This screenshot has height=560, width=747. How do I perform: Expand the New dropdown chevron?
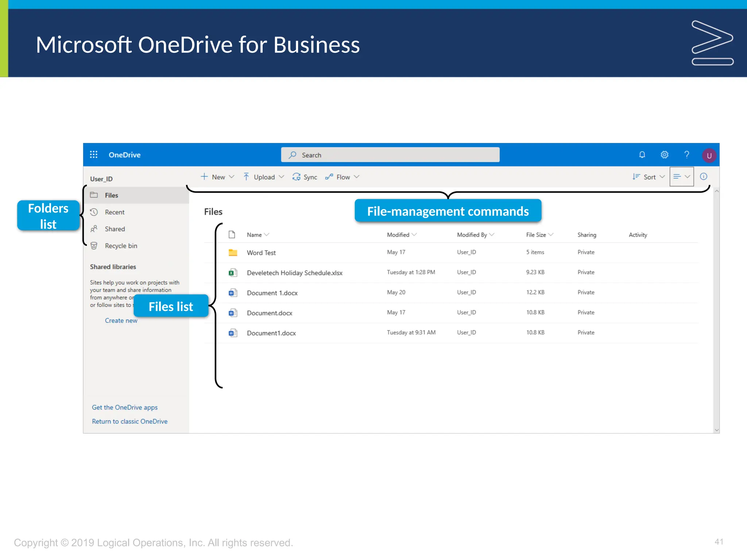point(232,177)
